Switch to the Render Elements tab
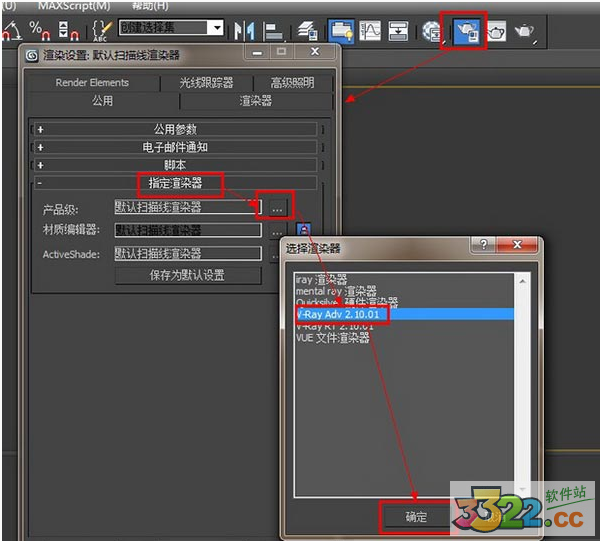600x541 pixels. [92, 83]
